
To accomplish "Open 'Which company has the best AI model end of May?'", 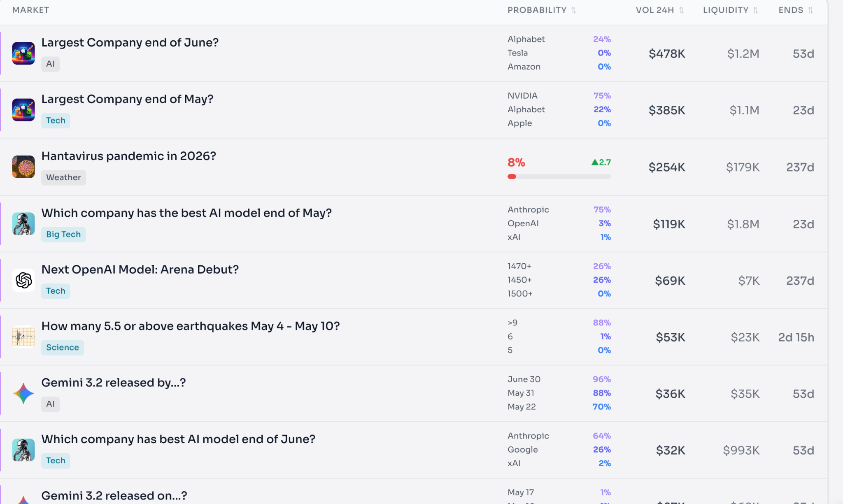I will pyautogui.click(x=186, y=213).
